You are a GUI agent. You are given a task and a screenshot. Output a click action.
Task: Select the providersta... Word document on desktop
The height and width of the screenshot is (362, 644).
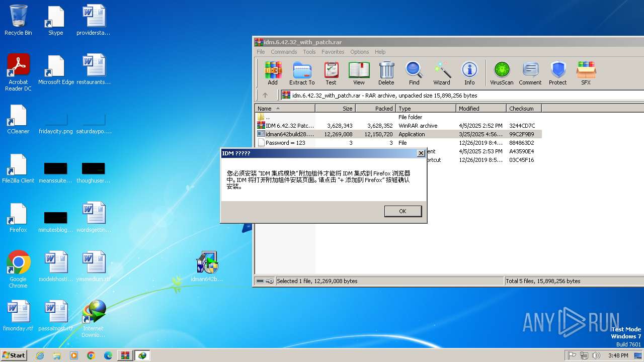pyautogui.click(x=93, y=20)
